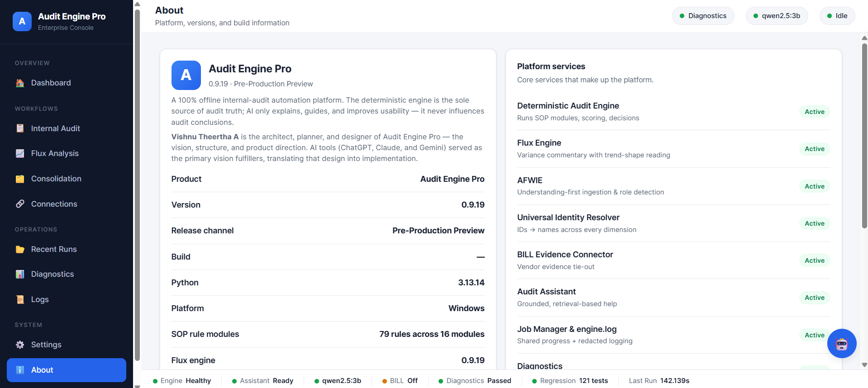868x388 pixels.
Task: Navigate to Consolidation
Action: tap(66, 179)
